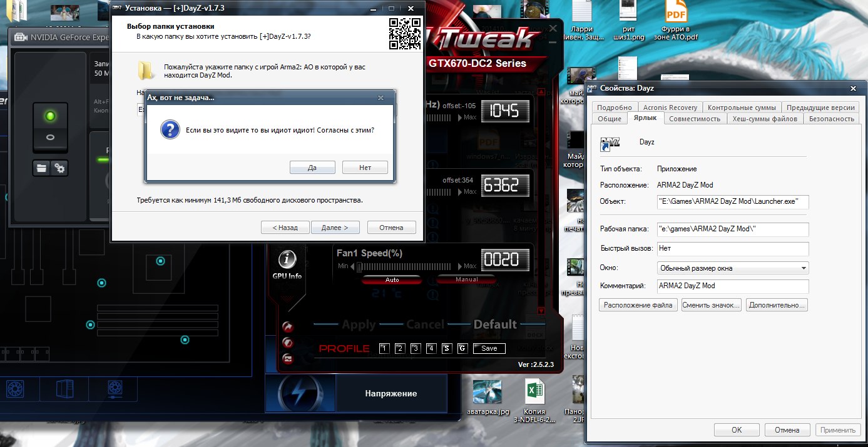Click the red hexagon icon in GPU Tweak sidebar

[288, 343]
